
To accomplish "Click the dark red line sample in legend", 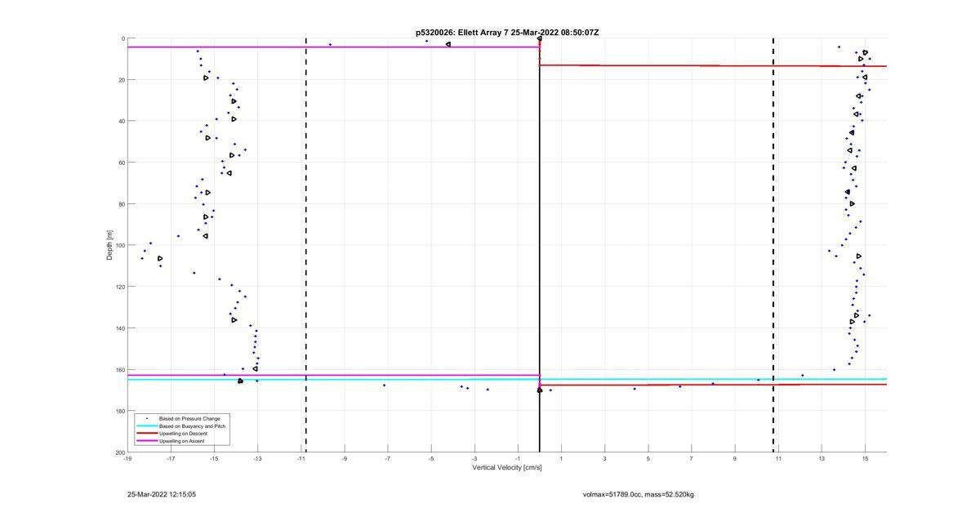I will pyautogui.click(x=146, y=434).
